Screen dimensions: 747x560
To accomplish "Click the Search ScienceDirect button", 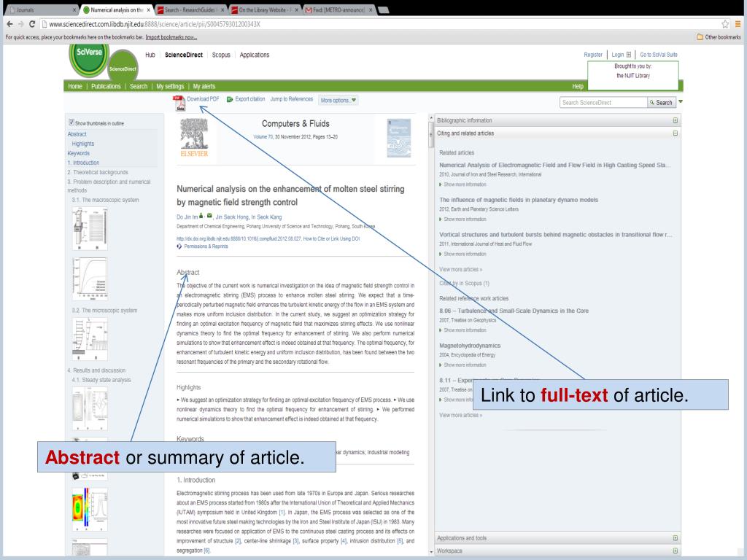I will click(x=661, y=102).
